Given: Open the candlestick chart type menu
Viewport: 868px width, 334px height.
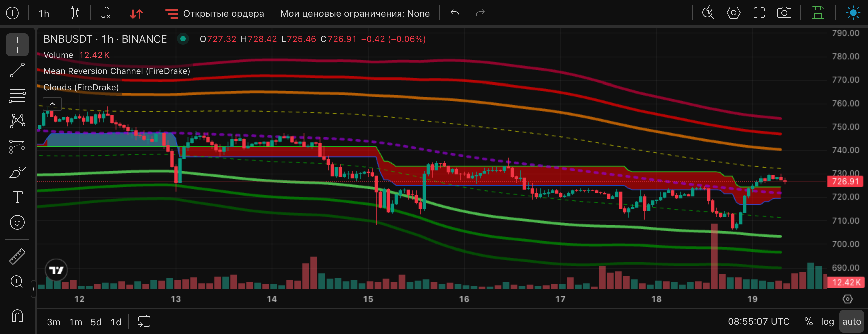Looking at the screenshot, I should pos(75,13).
